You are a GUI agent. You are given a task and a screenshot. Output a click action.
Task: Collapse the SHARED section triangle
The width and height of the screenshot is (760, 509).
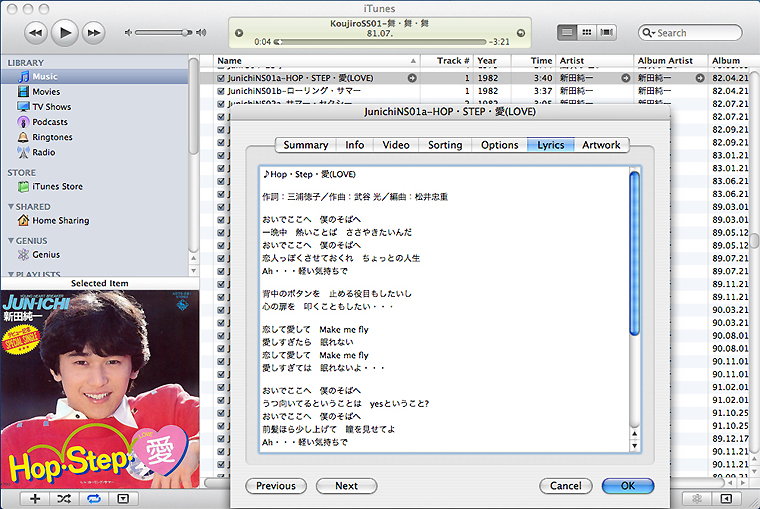11,207
